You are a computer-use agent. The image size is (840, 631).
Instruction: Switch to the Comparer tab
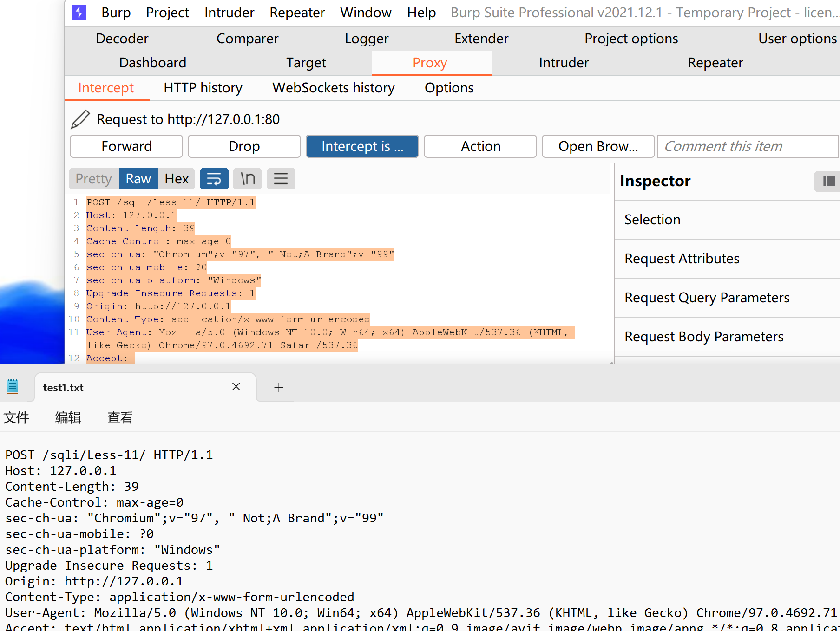click(248, 39)
